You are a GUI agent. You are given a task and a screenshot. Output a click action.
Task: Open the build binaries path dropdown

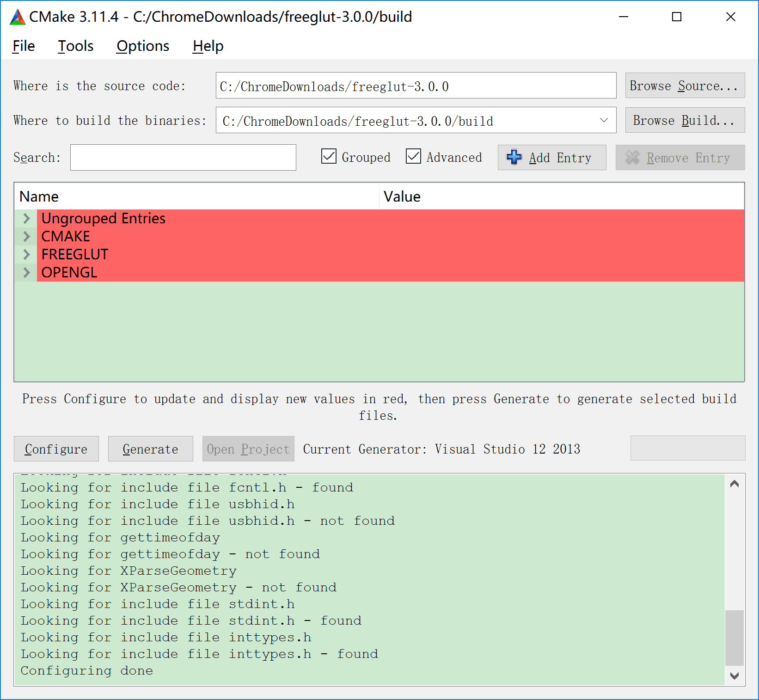click(604, 120)
